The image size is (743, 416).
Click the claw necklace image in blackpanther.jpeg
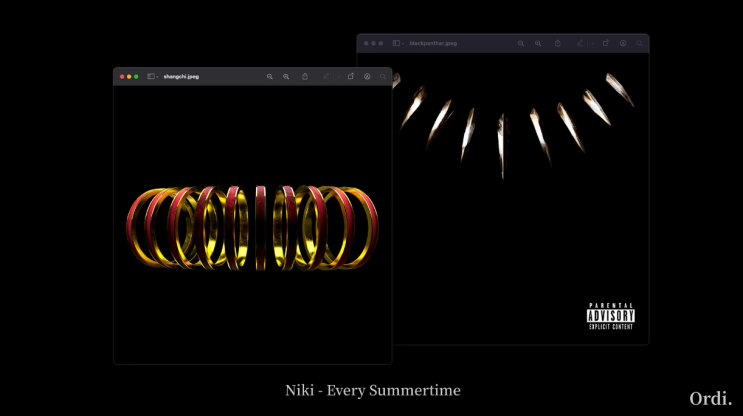click(x=514, y=124)
